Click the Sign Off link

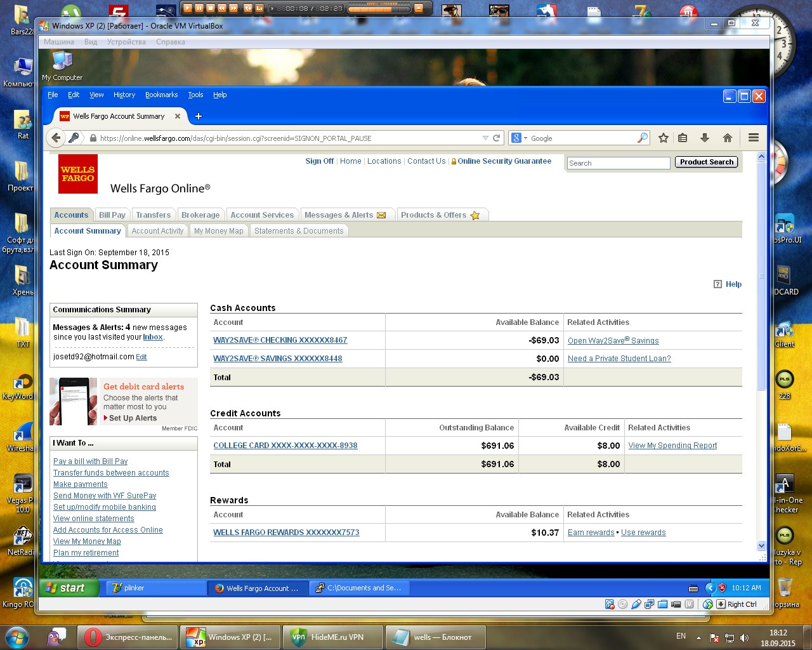click(319, 161)
